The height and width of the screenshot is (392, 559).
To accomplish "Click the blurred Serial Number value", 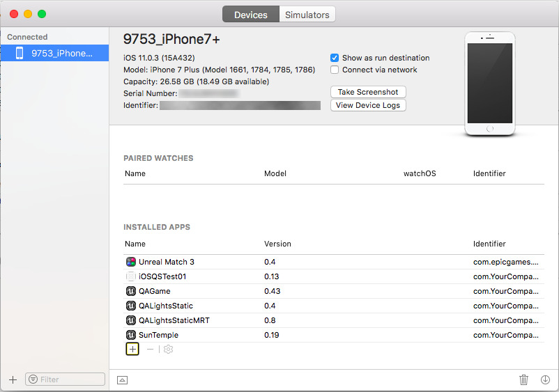I will (x=208, y=93).
